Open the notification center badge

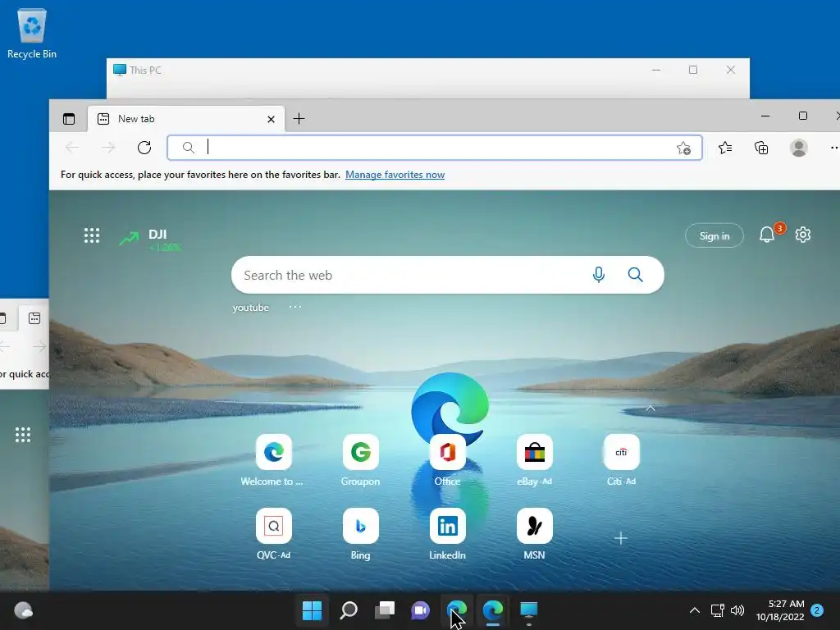click(817, 610)
